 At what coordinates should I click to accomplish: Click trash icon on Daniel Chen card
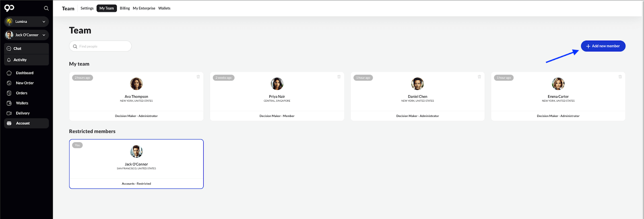[x=479, y=77]
